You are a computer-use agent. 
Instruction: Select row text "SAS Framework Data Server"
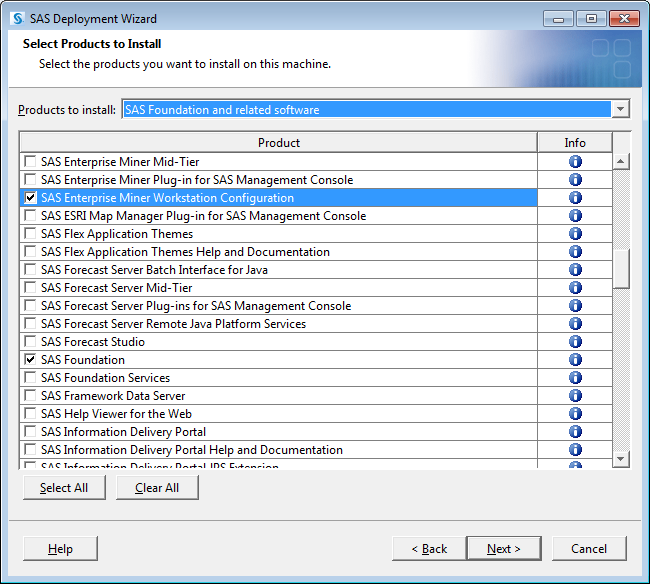point(113,396)
